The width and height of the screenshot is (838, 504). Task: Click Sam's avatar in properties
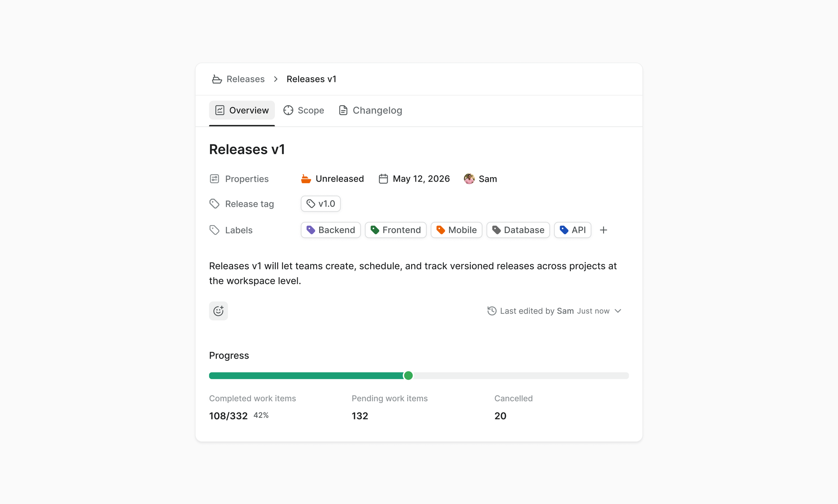pos(469,179)
